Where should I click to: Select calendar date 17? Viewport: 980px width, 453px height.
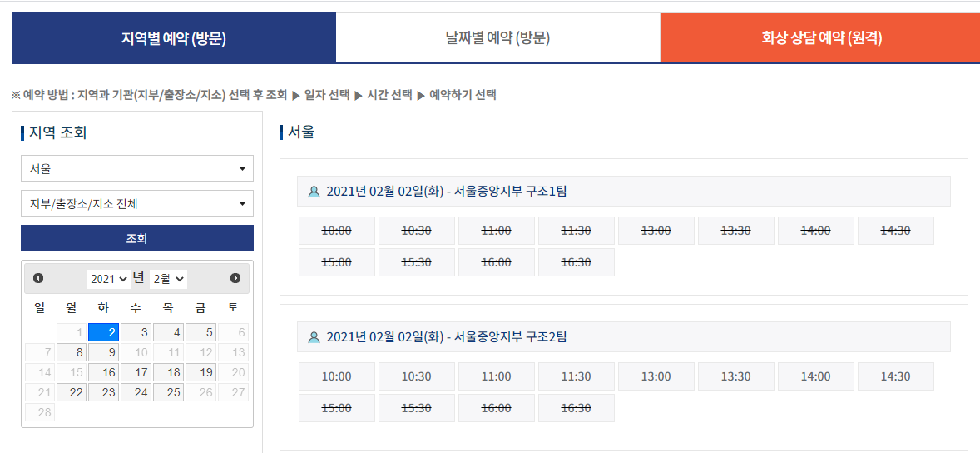136,372
